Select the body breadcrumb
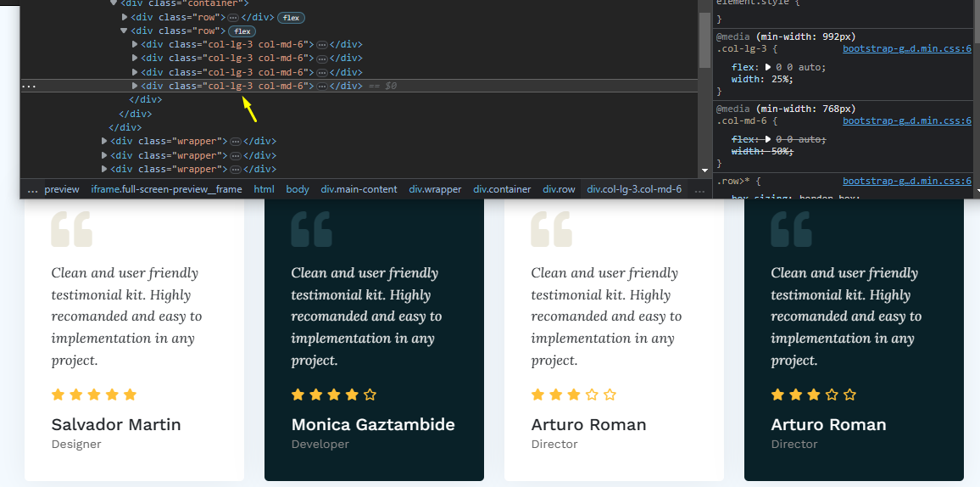This screenshot has height=487, width=980. (x=298, y=189)
